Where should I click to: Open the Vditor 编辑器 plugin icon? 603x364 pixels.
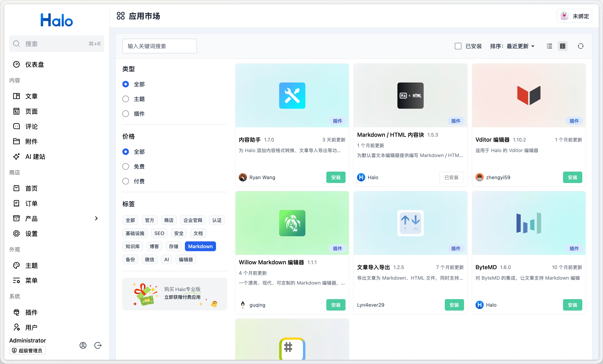(x=529, y=96)
